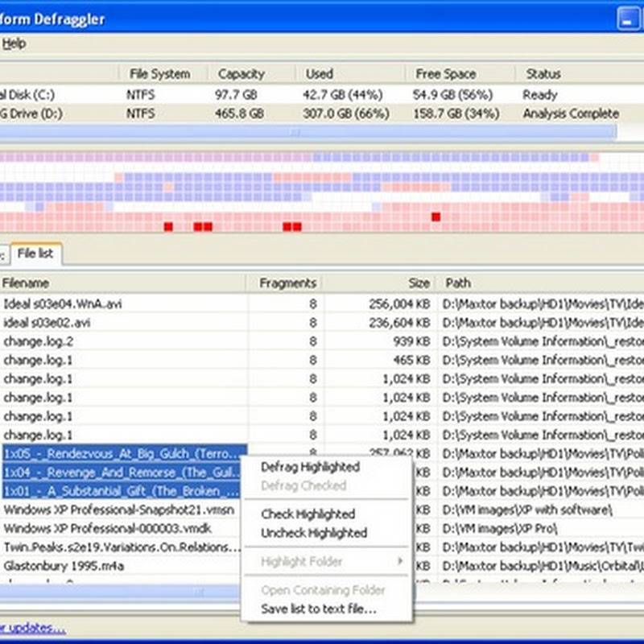Viewport: 644px width, 644px height.
Task: Sort file list by Size column
Action: pyautogui.click(x=419, y=283)
